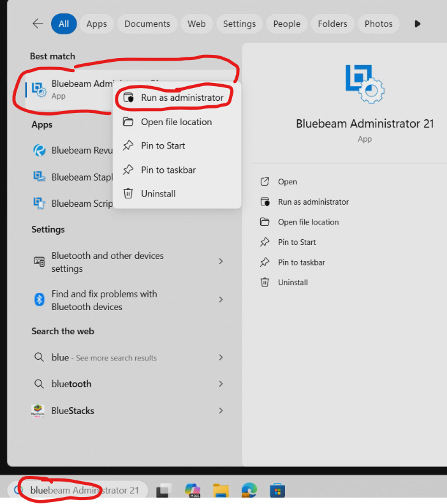This screenshot has height=504, width=447.
Task: Click Uninstall in the details pane
Action: [293, 283]
